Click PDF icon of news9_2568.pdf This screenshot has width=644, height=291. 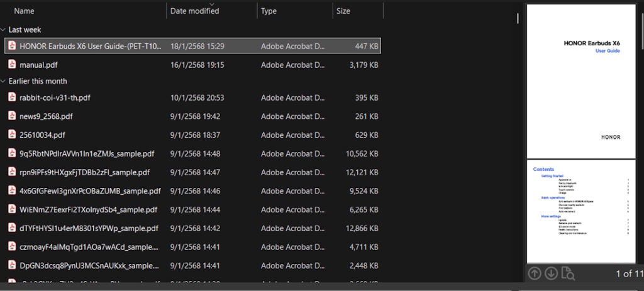pyautogui.click(x=12, y=116)
